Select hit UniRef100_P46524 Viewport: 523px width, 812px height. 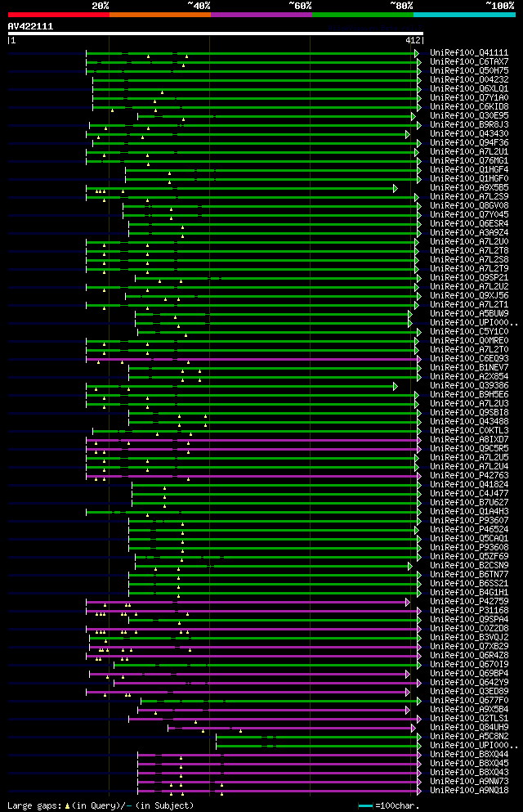pos(469,530)
